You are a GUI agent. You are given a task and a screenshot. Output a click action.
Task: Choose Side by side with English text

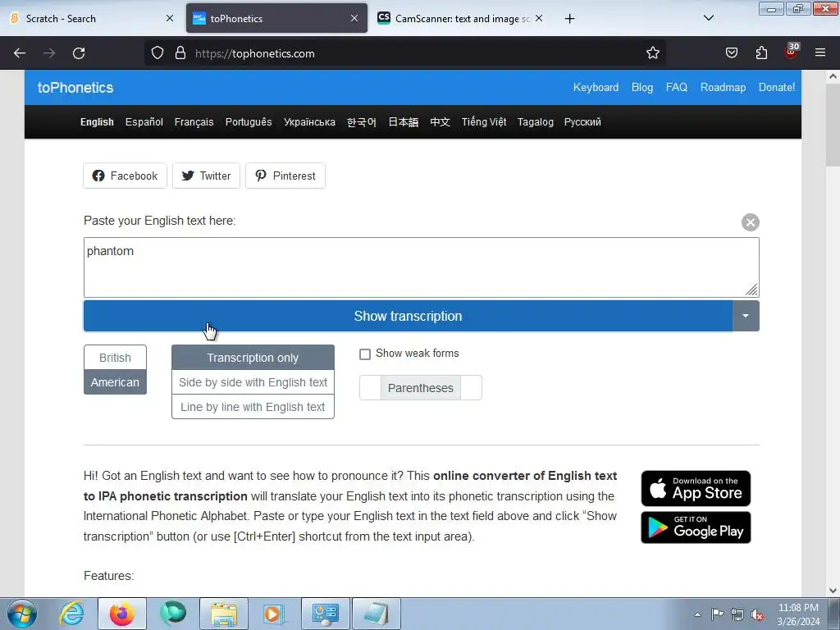pos(253,382)
